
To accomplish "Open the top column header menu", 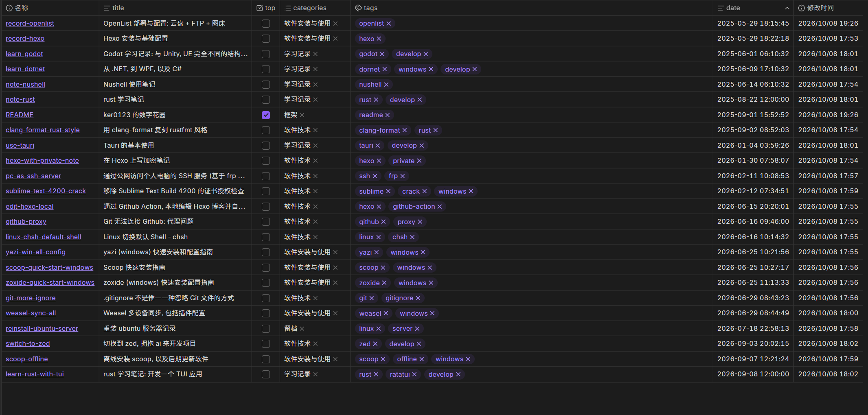I will (266, 8).
